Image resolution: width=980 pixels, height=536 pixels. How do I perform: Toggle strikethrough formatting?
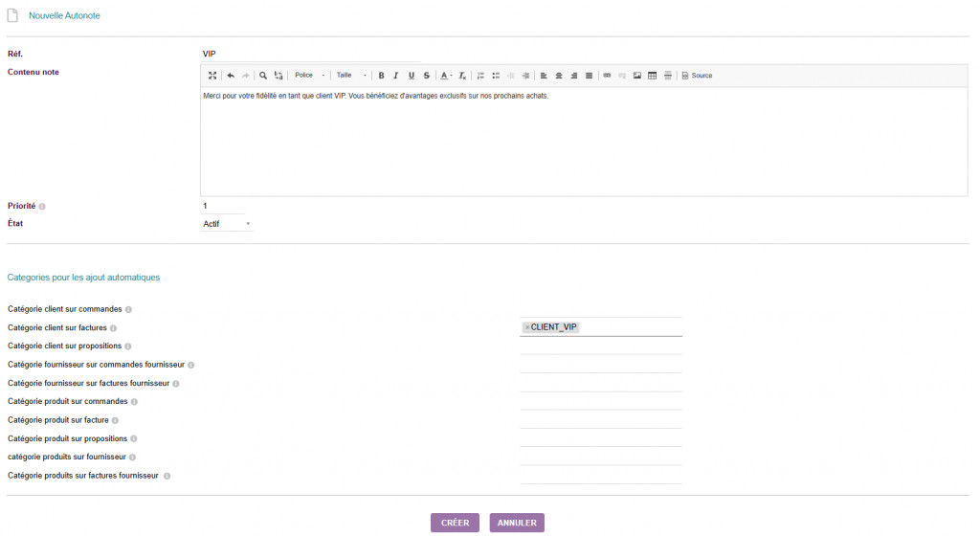[x=426, y=76]
